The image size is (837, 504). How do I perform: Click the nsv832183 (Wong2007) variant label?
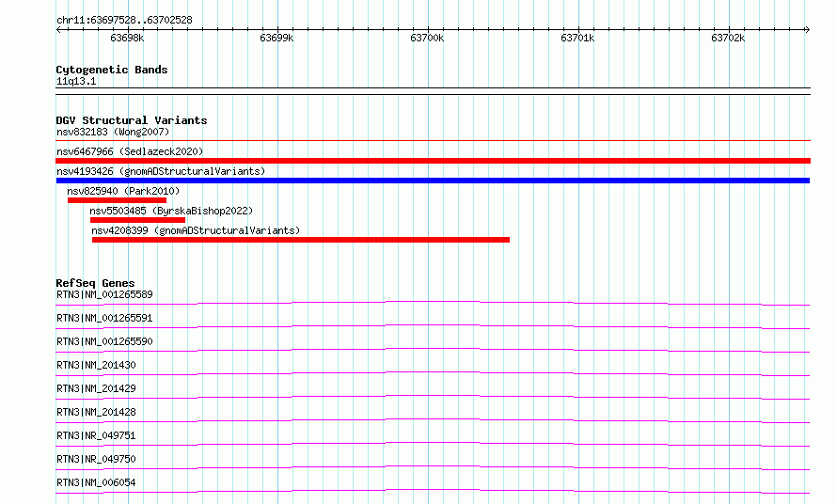[x=113, y=132]
